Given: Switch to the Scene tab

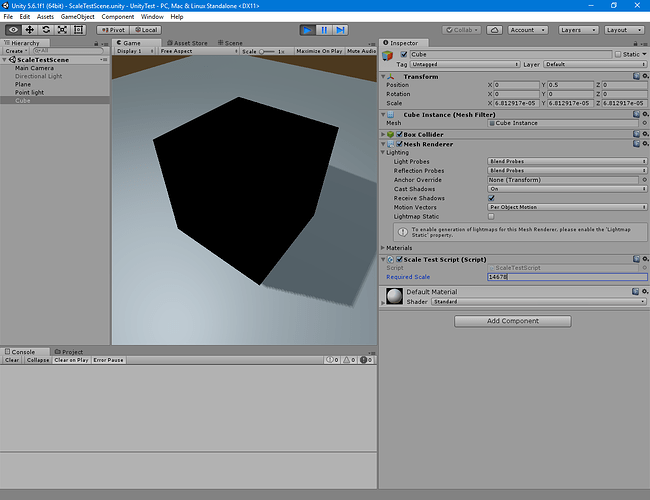Looking at the screenshot, I should (x=231, y=43).
